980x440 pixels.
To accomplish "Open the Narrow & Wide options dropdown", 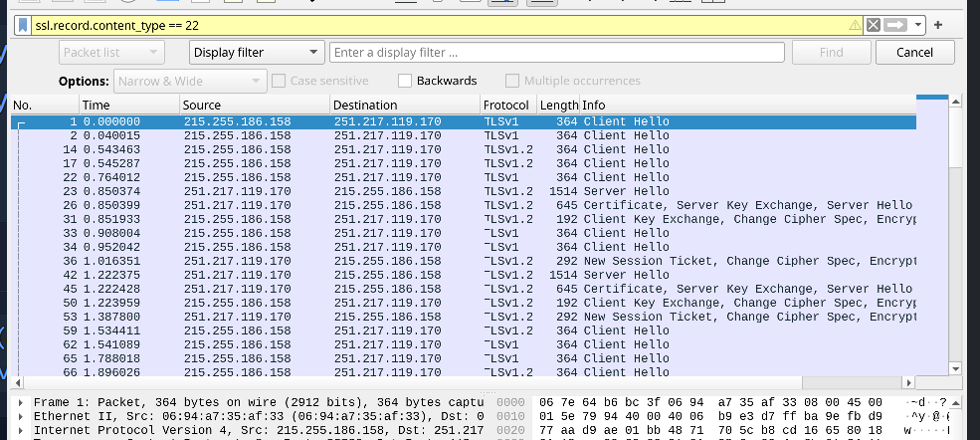I will point(190,82).
